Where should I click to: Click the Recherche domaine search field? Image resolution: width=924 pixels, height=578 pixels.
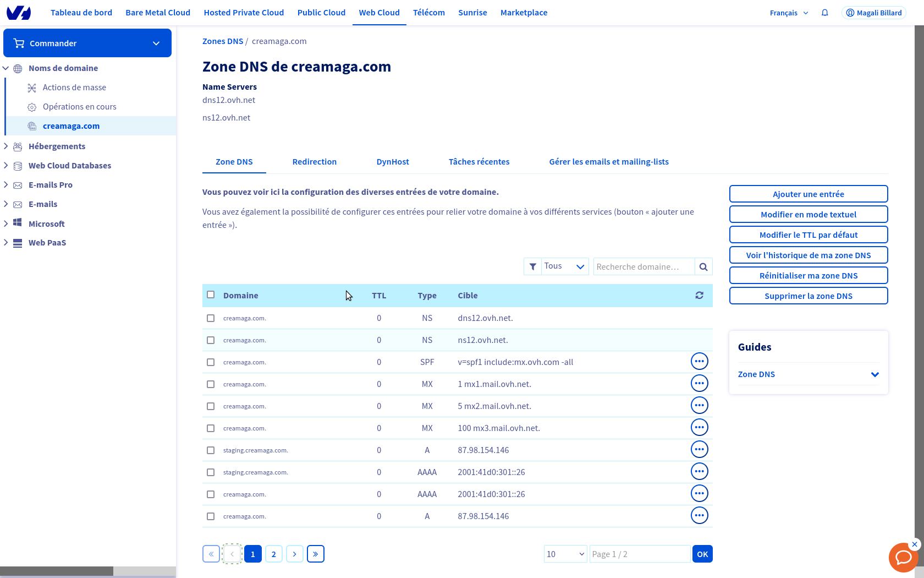pyautogui.click(x=643, y=267)
